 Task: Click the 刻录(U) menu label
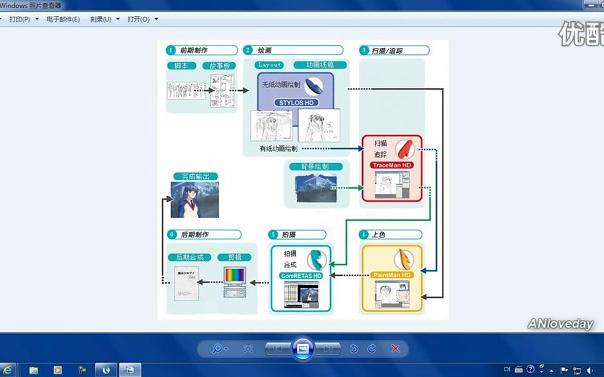point(101,19)
